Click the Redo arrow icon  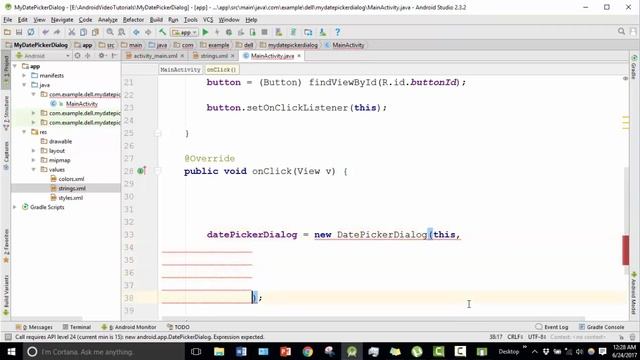(57, 32)
